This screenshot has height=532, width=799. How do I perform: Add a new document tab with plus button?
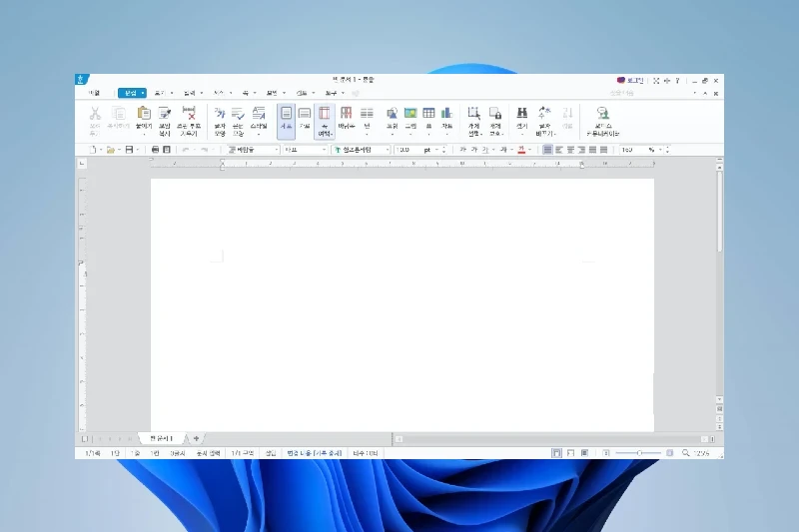point(196,438)
